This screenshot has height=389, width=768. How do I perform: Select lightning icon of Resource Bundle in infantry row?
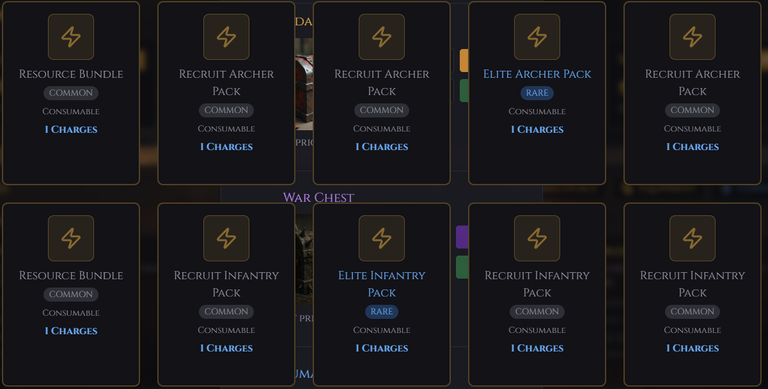pyautogui.click(x=71, y=238)
